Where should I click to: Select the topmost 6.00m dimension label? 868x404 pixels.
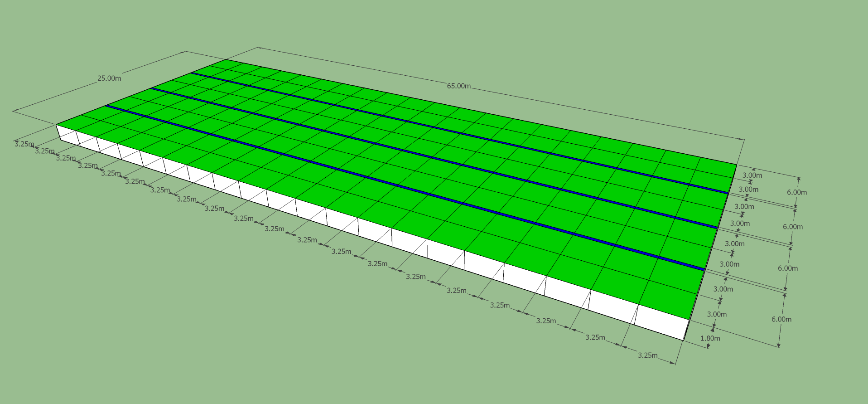point(796,192)
